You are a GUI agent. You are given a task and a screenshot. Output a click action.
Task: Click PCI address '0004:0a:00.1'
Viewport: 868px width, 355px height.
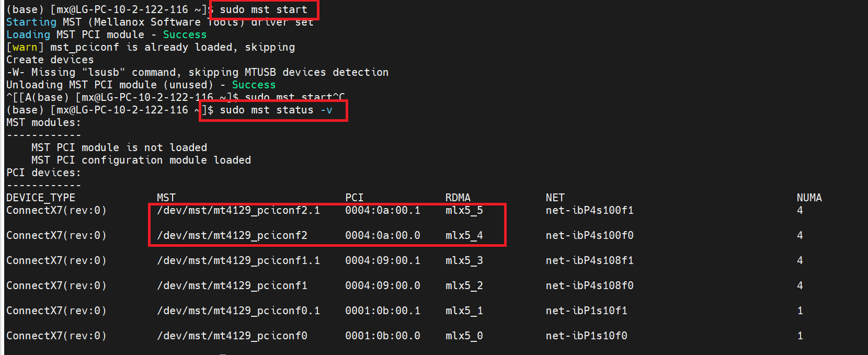[x=383, y=211]
